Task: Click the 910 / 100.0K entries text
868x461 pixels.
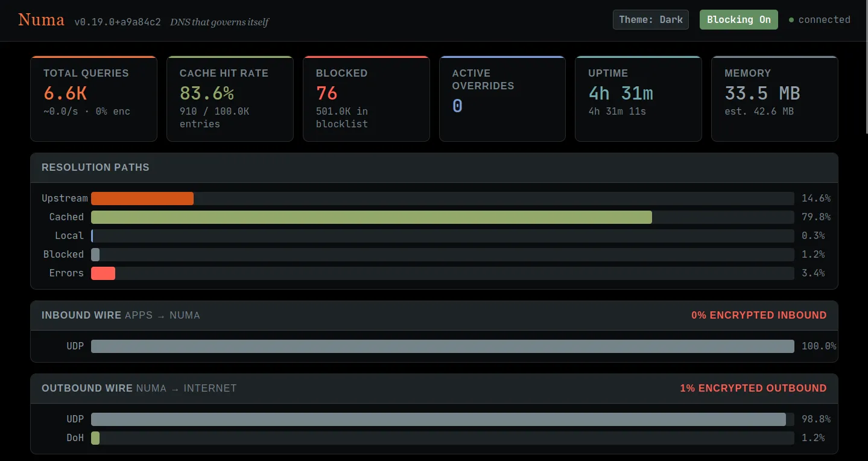Action: point(214,118)
